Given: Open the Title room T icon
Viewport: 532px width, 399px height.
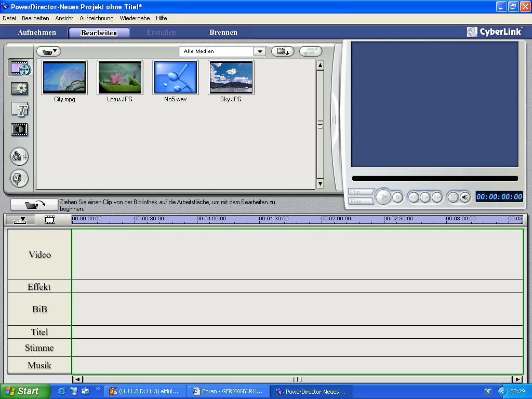Looking at the screenshot, I should 19,109.
